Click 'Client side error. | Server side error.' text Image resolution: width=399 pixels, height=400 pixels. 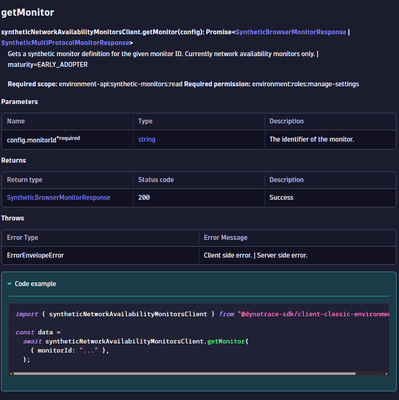tap(256, 255)
